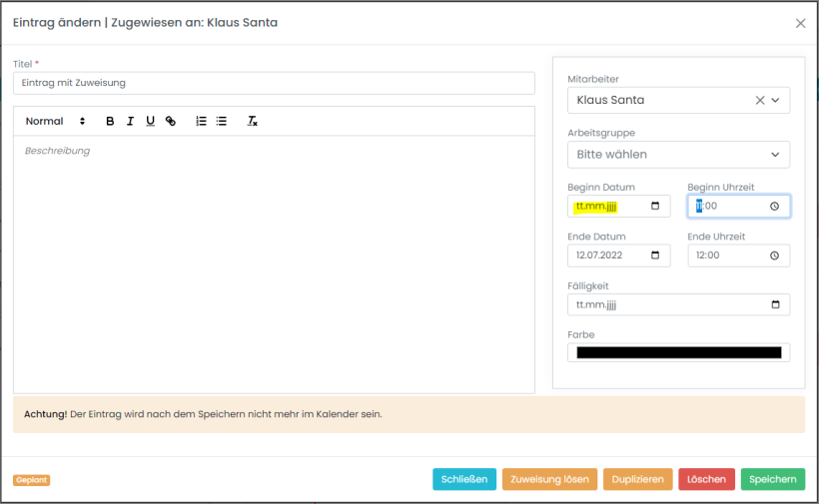Image resolution: width=819 pixels, height=504 pixels.
Task: Insert a bullet list
Action: (222, 122)
